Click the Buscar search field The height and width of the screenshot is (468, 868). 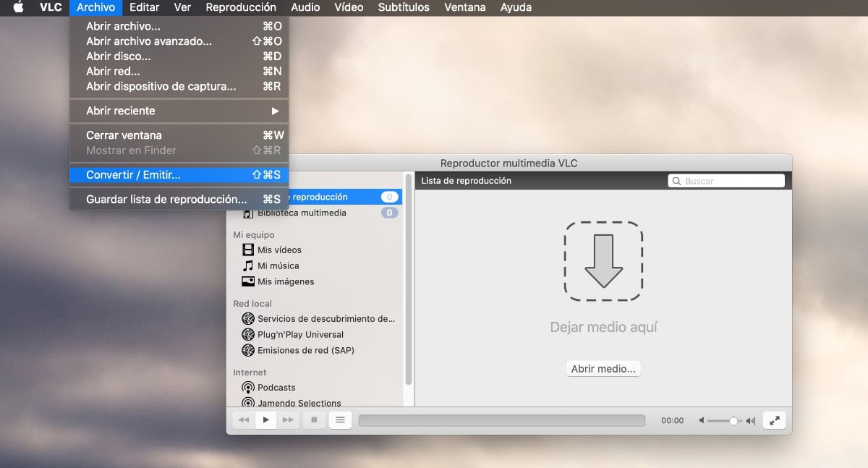coord(726,181)
